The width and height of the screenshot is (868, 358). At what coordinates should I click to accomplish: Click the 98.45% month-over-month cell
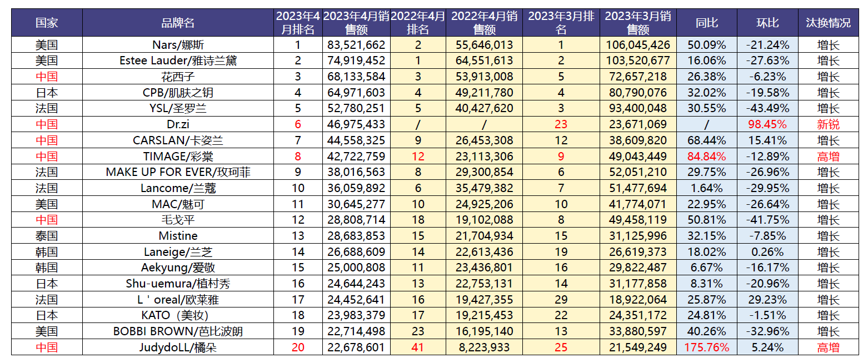tap(767, 125)
